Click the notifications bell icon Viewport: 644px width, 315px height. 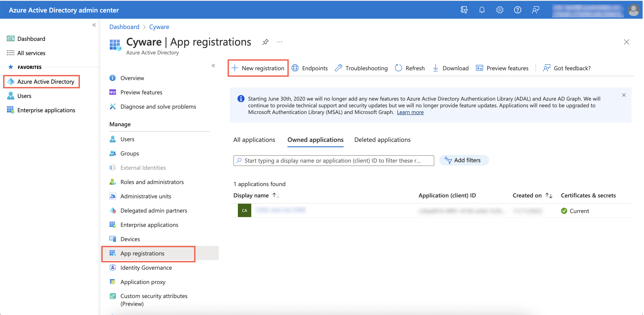tap(482, 10)
